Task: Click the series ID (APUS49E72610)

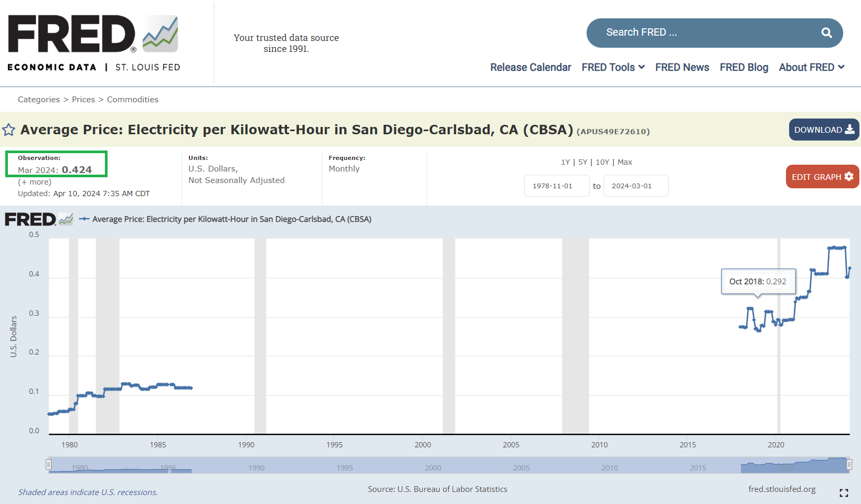Action: pos(613,132)
